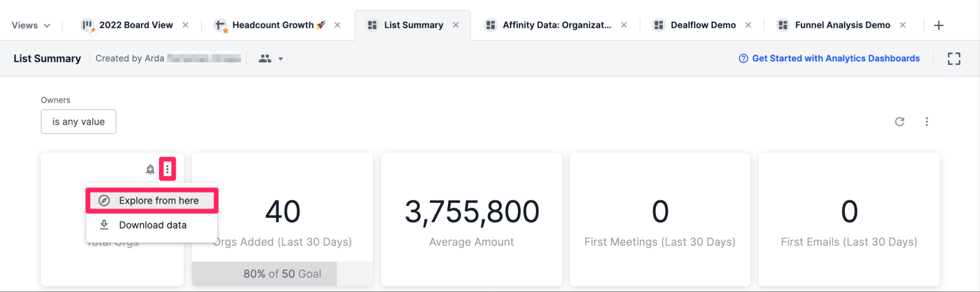Choose Download data
The image size is (980, 292).
152,225
